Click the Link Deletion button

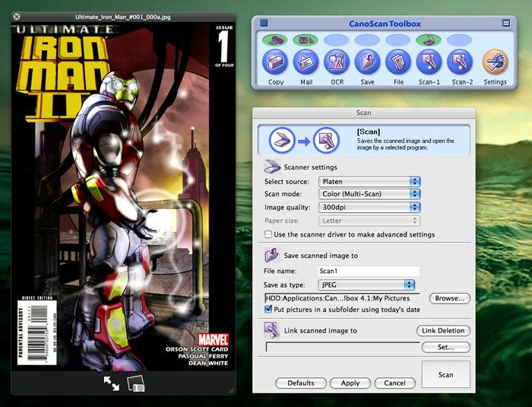443,331
